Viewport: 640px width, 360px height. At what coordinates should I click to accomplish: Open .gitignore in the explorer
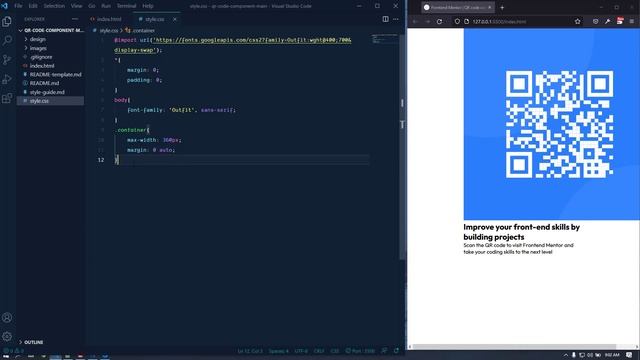[x=40, y=57]
